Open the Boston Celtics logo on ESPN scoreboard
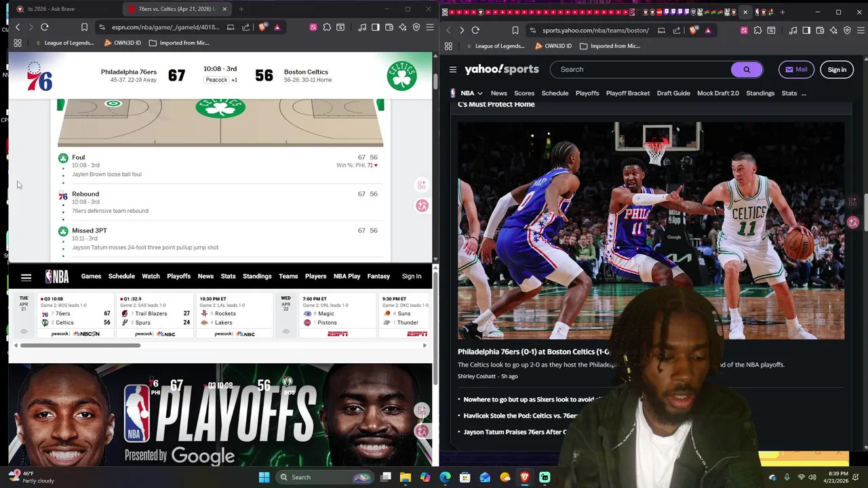This screenshot has width=868, height=488. pyautogui.click(x=401, y=76)
